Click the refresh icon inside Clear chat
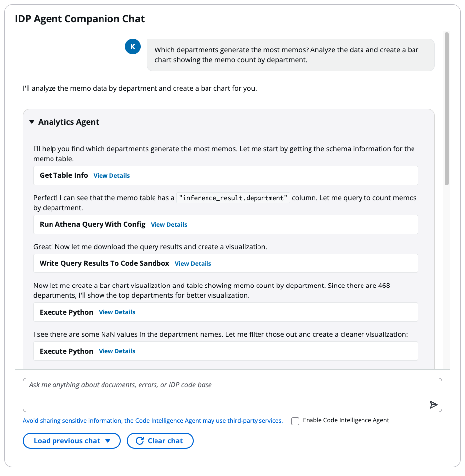465x476 pixels. coord(140,441)
